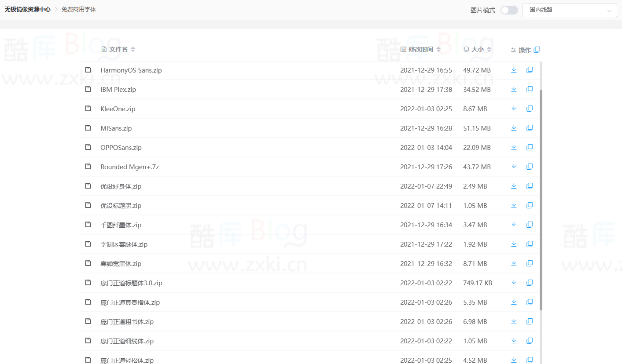Screen dimensions: 622x364
Task: Copy the download link for IBM Plex.zip
Action: point(530,89)
